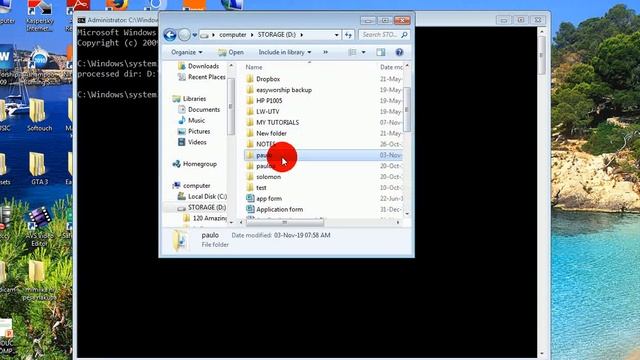640x360 pixels.
Task: Open Documents library
Action: 199,110
